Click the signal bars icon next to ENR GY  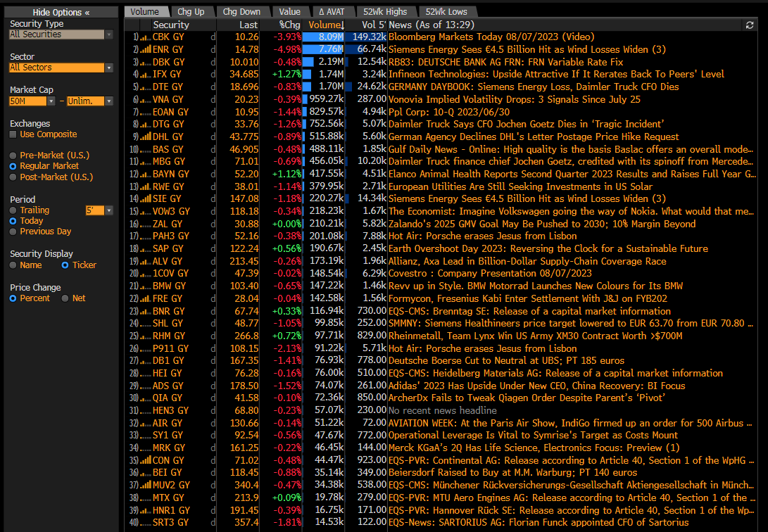click(x=146, y=49)
